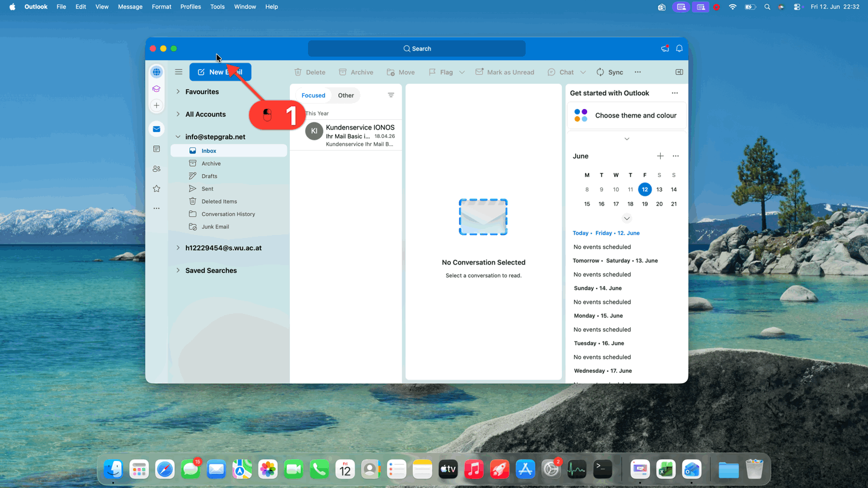This screenshot has width=868, height=488.
Task: Expand the All Accounts section
Action: [x=178, y=114]
